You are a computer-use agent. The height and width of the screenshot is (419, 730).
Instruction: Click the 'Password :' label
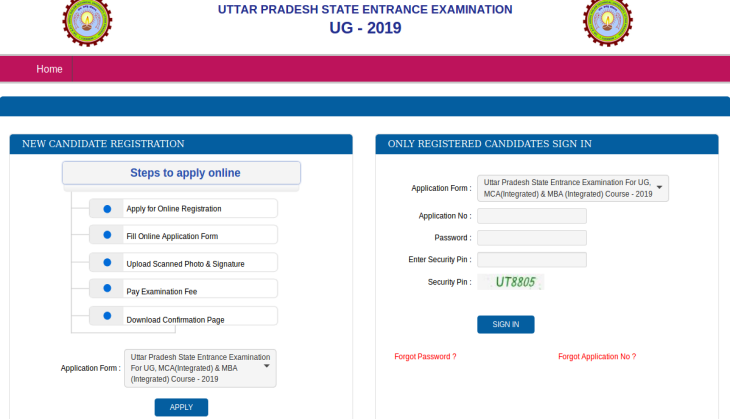click(453, 238)
